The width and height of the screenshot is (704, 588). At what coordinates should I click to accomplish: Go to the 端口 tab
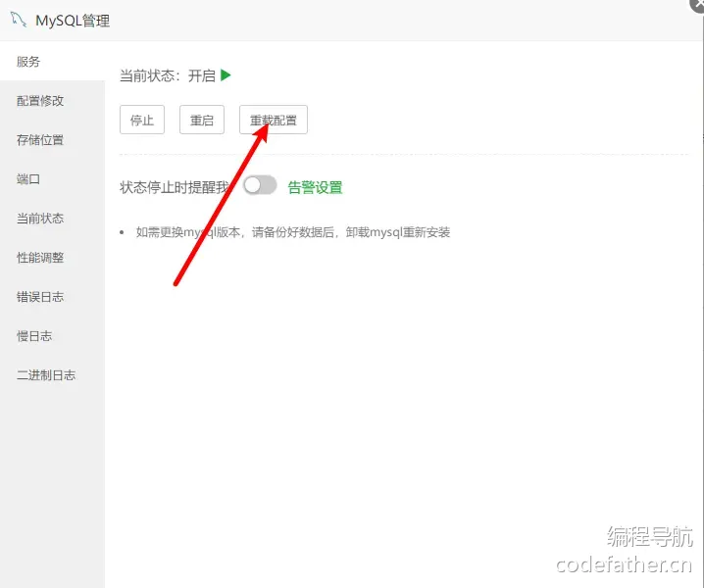[29, 179]
